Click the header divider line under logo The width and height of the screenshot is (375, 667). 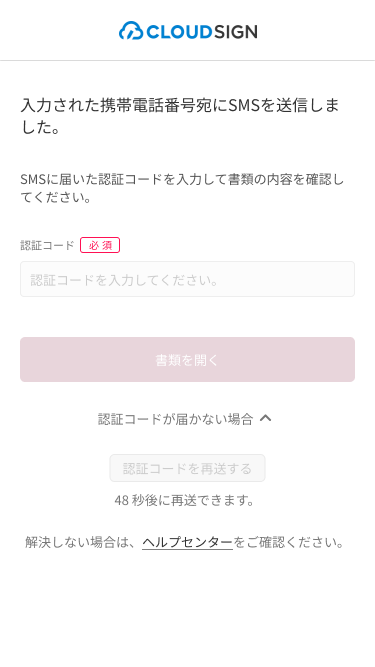click(188, 60)
